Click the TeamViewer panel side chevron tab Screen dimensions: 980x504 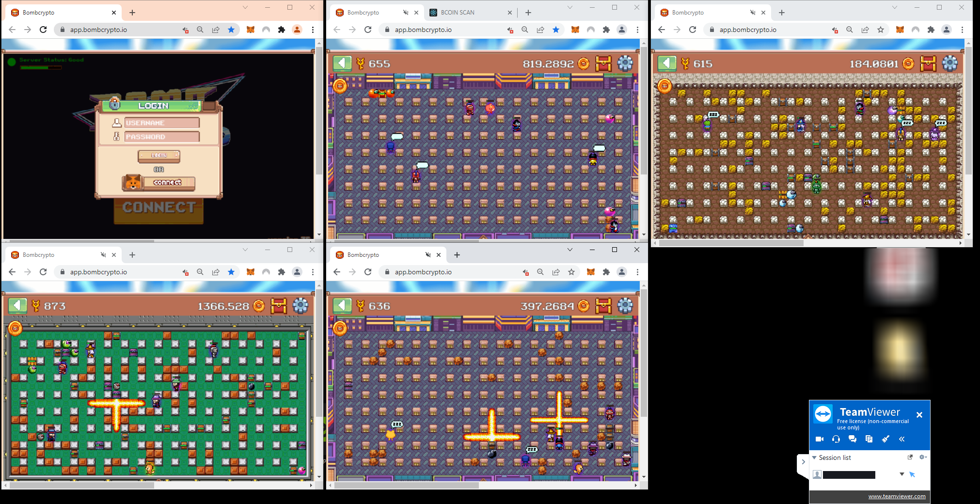[803, 462]
